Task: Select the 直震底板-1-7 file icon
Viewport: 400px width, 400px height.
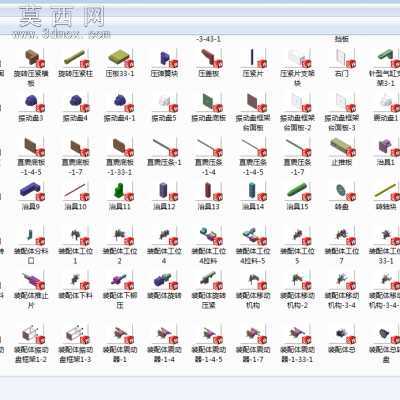Action: coord(76,147)
